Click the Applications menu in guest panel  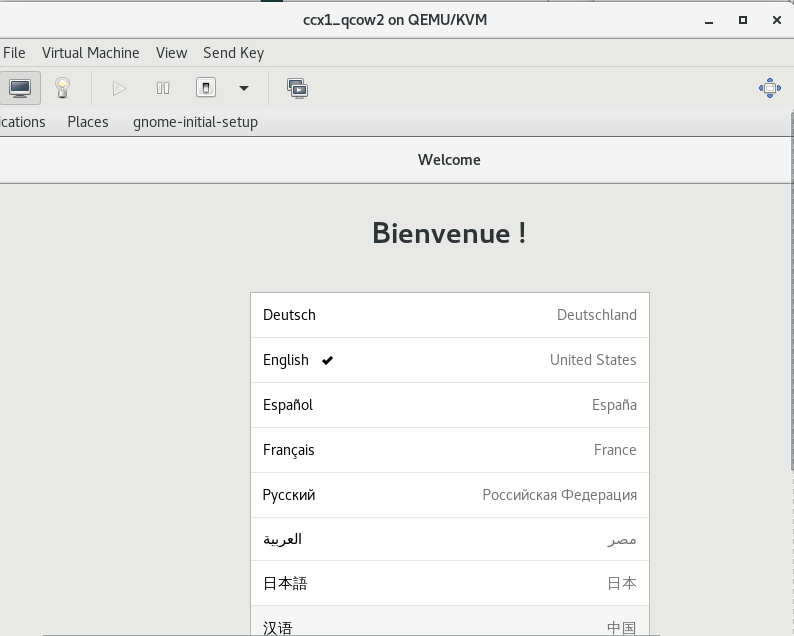(23, 122)
